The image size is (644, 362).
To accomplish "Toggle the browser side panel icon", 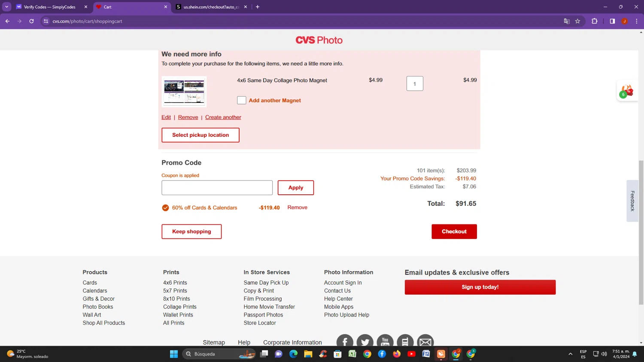I will click(612, 21).
